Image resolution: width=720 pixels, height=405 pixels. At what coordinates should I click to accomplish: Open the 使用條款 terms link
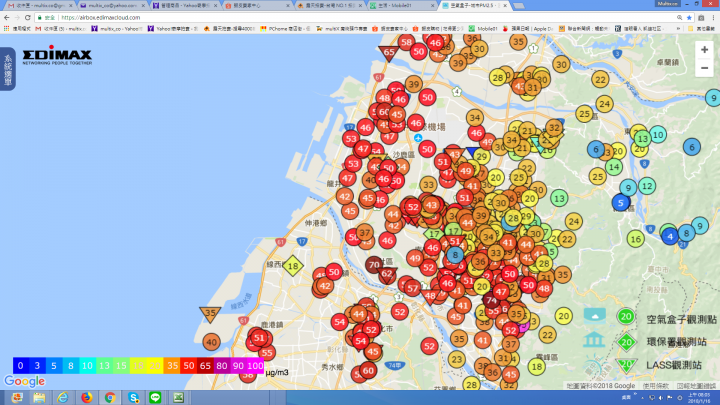tap(656, 386)
